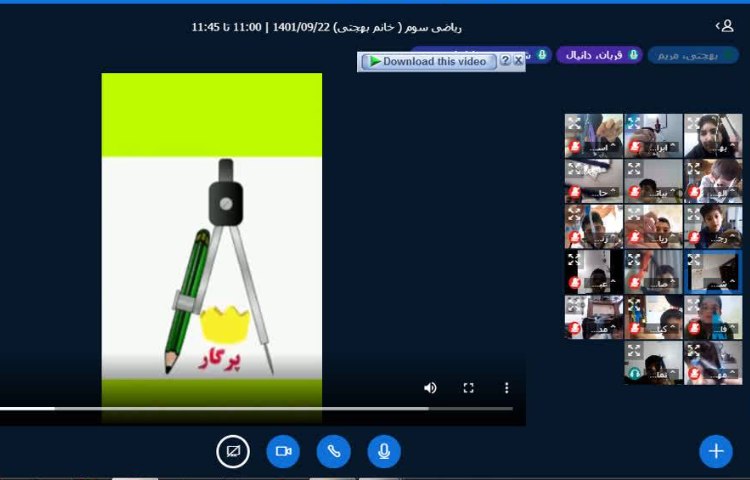750x480 pixels.
Task: Click the screen share button in bottom toolbar
Action: click(233, 451)
